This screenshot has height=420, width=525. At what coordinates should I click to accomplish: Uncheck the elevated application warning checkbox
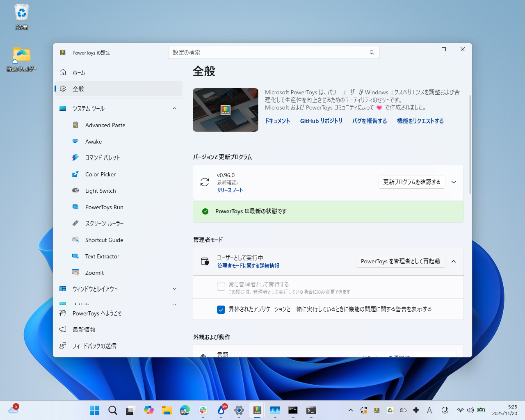(x=221, y=310)
